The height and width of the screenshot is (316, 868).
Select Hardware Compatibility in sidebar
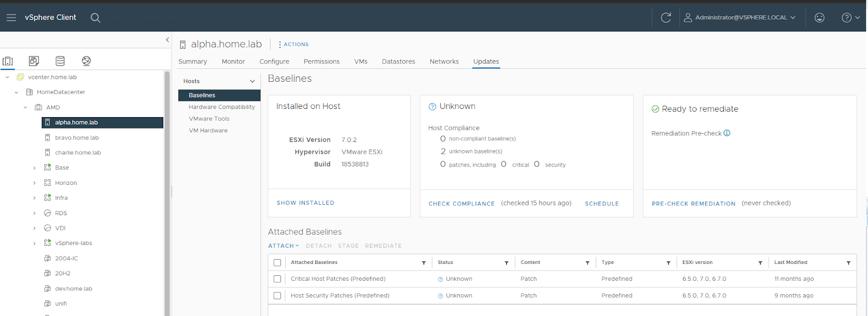pos(221,107)
